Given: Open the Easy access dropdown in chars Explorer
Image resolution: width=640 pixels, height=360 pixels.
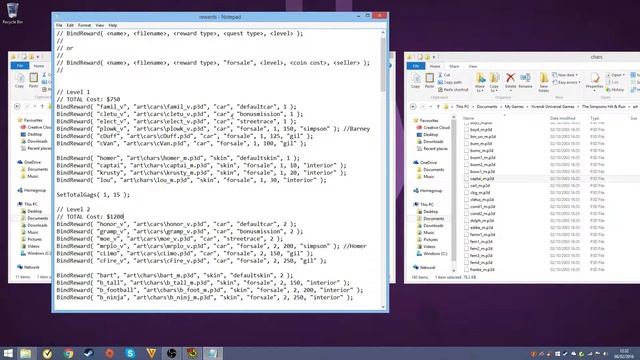Looking at the screenshot, I should [x=567, y=82].
